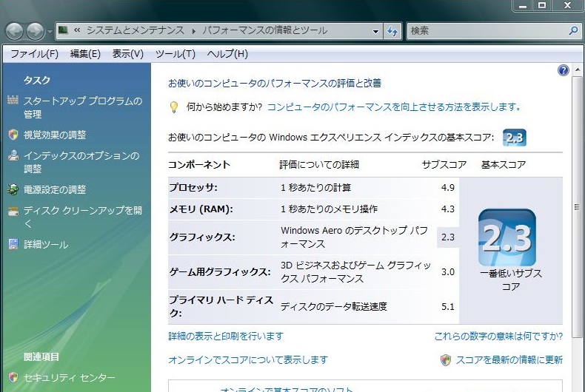Image resolution: width=585 pixels, height=392 pixels.
Task: Click スコアを最新の情報に更新 link
Action: coord(509,359)
